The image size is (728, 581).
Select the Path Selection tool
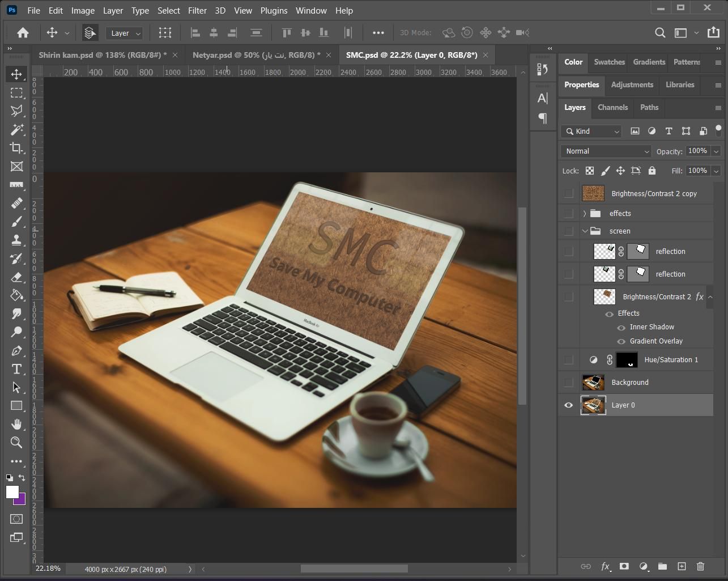pos(16,388)
